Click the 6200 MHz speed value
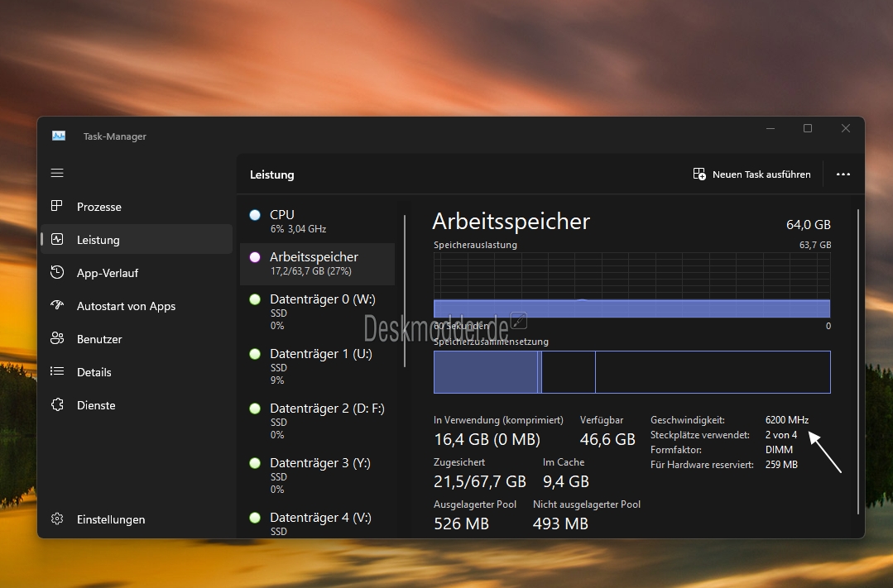The height and width of the screenshot is (588, 893). click(x=787, y=420)
